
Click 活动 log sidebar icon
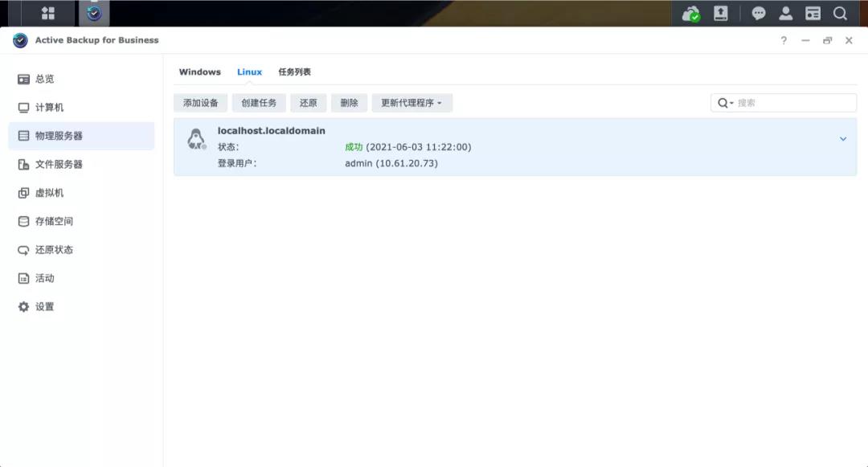(x=23, y=278)
